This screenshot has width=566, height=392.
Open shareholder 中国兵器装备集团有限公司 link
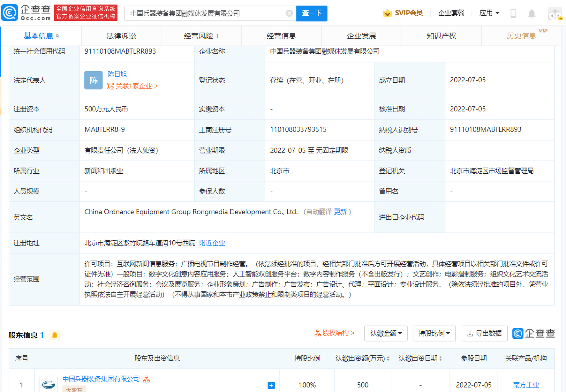coord(101,379)
